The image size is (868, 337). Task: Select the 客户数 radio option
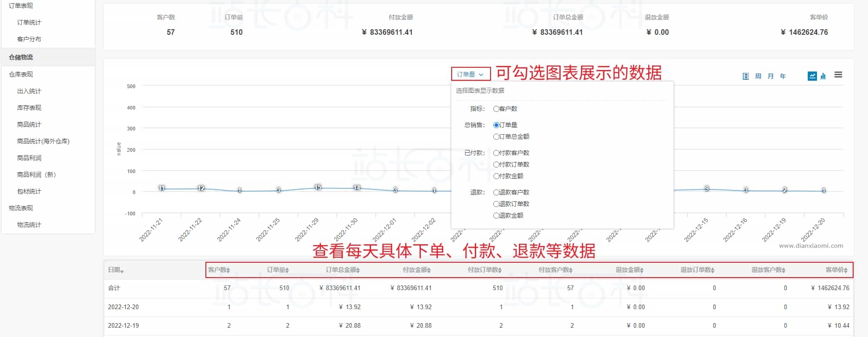pos(496,109)
